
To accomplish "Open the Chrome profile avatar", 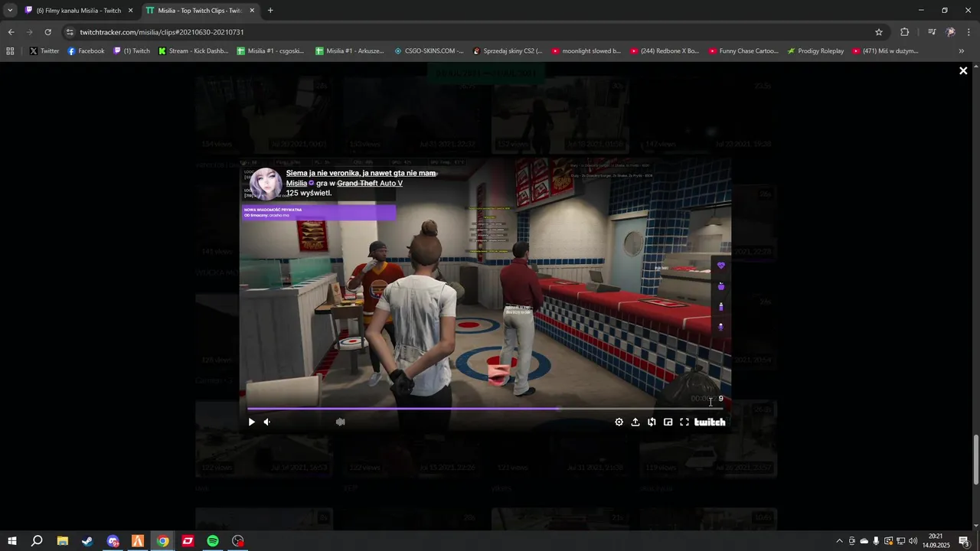I will point(950,32).
